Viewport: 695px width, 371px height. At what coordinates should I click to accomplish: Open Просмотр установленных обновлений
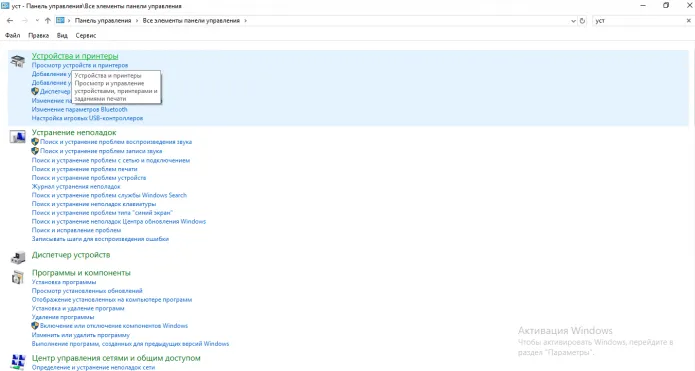(87, 291)
